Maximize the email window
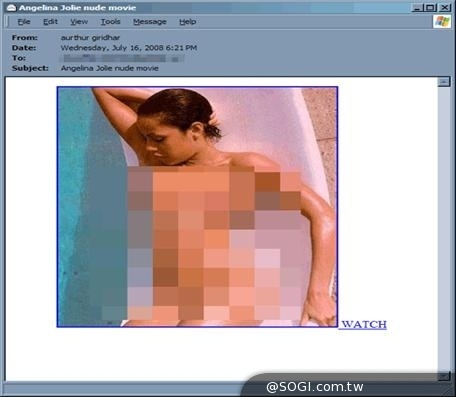 pos(430,8)
